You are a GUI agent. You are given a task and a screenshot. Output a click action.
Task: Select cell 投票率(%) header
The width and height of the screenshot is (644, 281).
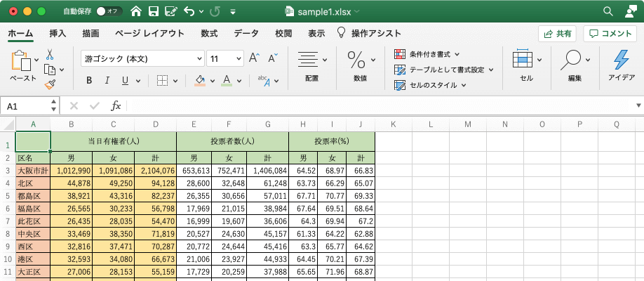point(332,141)
